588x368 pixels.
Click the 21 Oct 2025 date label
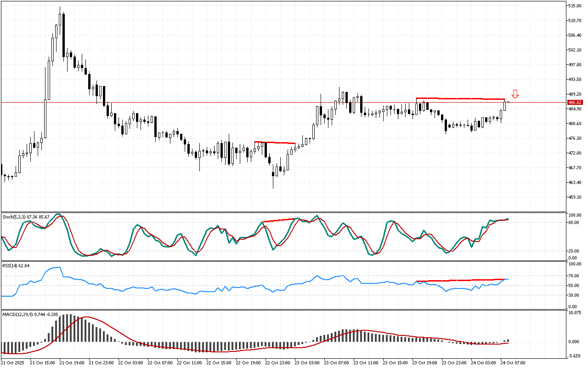14,362
